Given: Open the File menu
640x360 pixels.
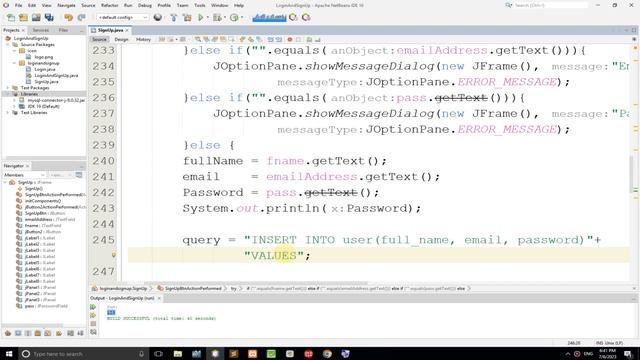Looking at the screenshot, I should 19,5.
